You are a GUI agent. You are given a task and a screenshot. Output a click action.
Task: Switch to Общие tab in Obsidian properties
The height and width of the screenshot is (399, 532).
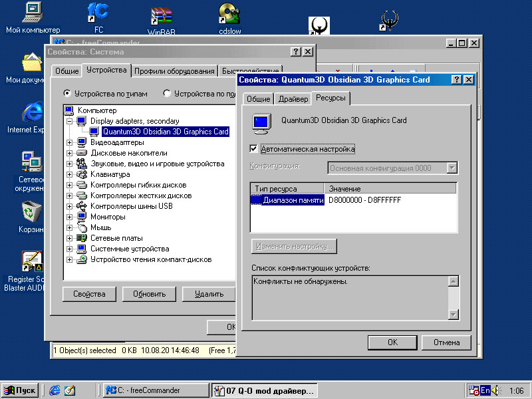258,98
